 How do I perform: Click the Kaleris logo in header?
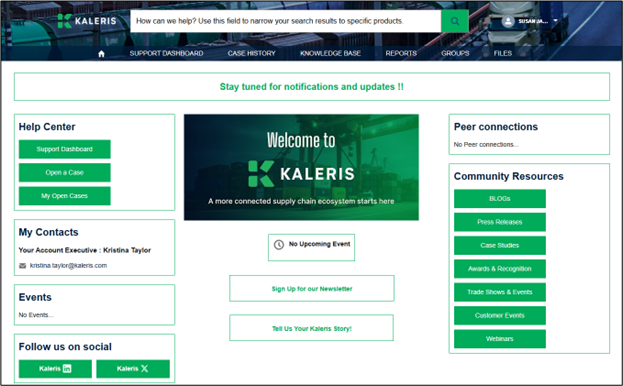[87, 21]
